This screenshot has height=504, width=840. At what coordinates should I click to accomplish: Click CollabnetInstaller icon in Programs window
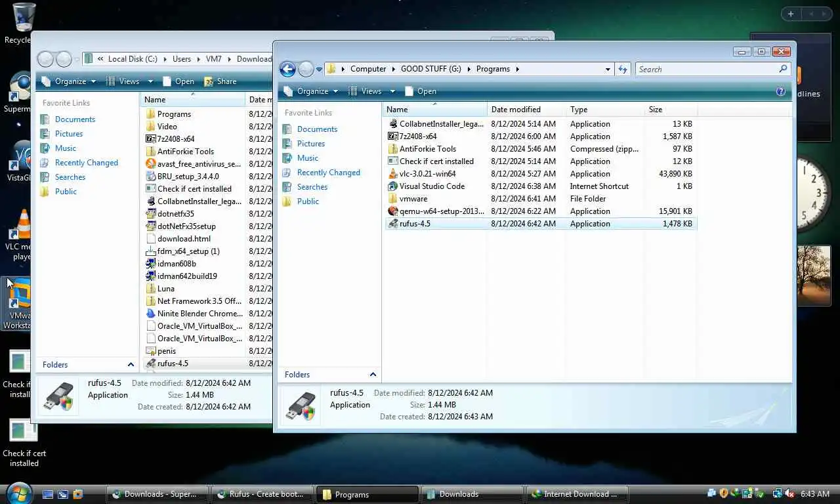[x=392, y=124]
